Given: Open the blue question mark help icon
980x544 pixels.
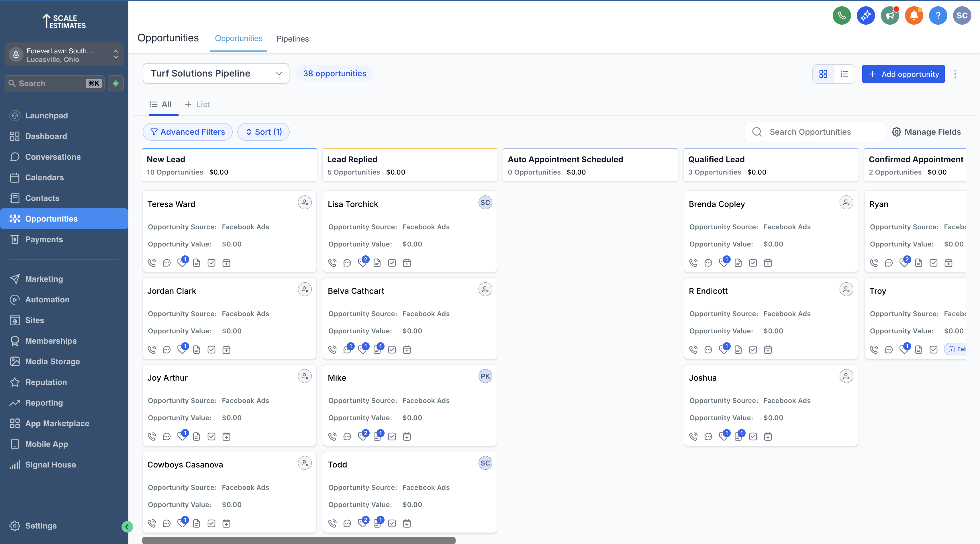Looking at the screenshot, I should tap(938, 15).
